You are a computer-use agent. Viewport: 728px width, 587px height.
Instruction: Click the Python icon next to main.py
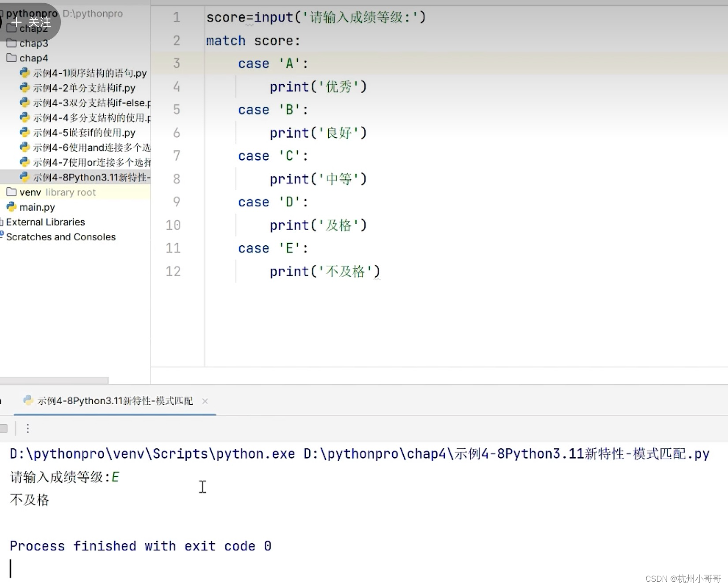point(11,207)
